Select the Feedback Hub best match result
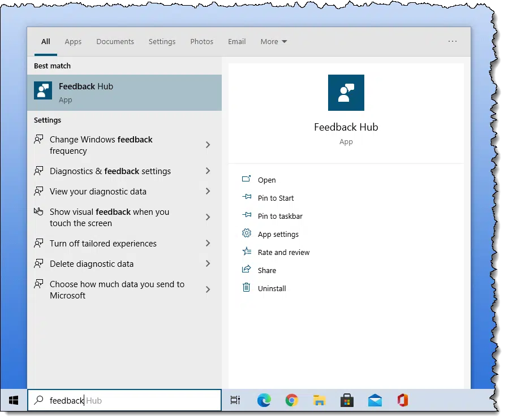This screenshot has width=508, height=420. 124,93
